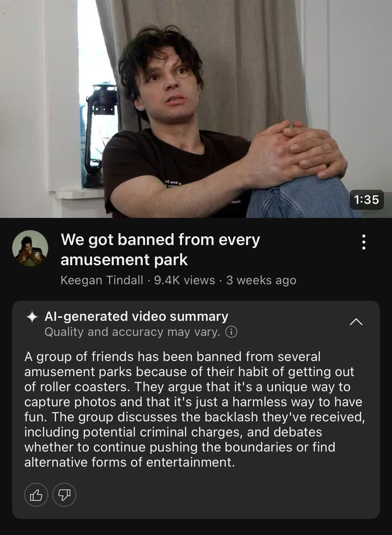Collapse the AI-generated video summary chevron

point(356,322)
